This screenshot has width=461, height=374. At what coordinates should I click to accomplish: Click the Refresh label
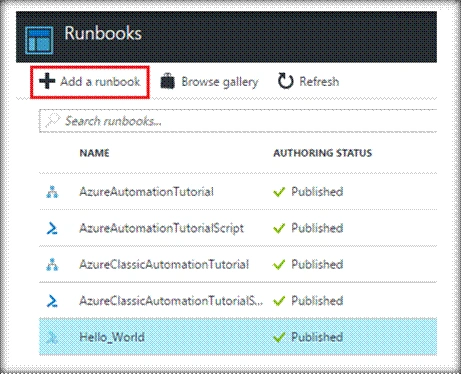pyautogui.click(x=319, y=81)
